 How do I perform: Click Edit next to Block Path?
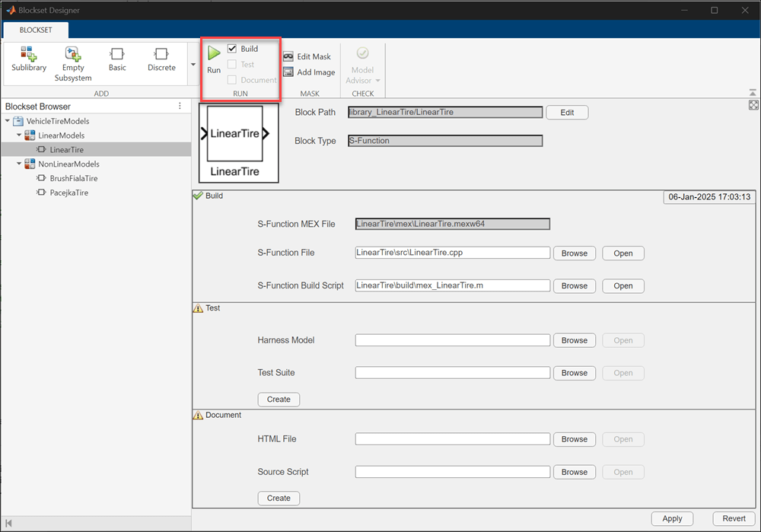pos(567,113)
